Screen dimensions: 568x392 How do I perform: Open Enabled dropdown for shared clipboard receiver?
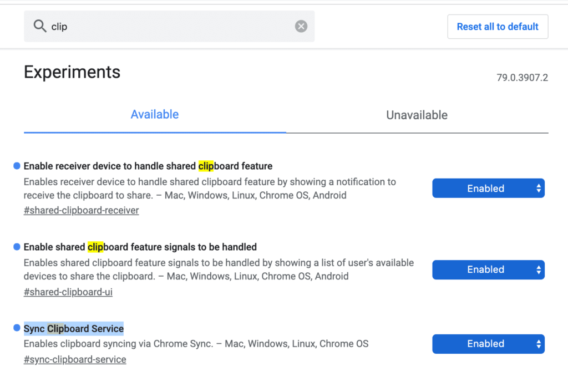point(488,188)
